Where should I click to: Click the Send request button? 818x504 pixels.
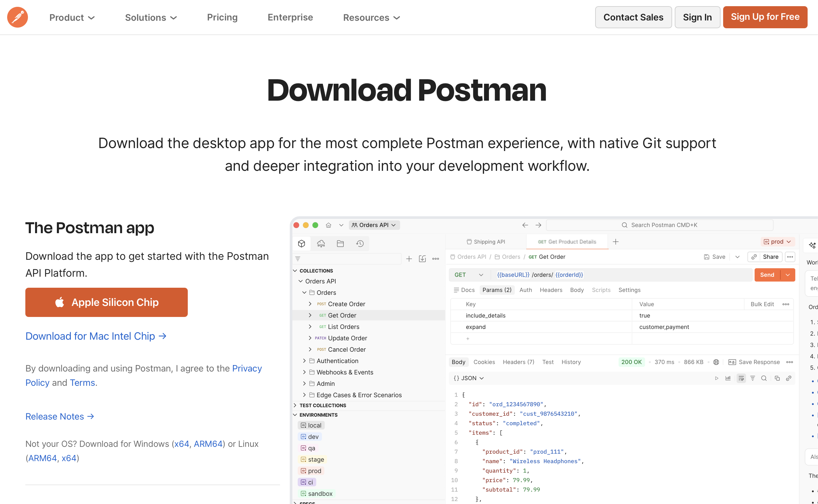click(x=767, y=275)
